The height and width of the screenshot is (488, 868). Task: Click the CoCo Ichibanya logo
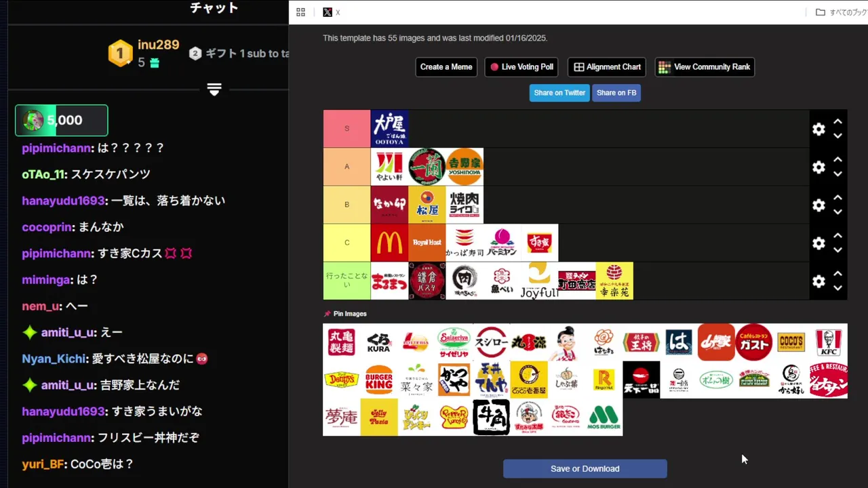pyautogui.click(x=528, y=380)
